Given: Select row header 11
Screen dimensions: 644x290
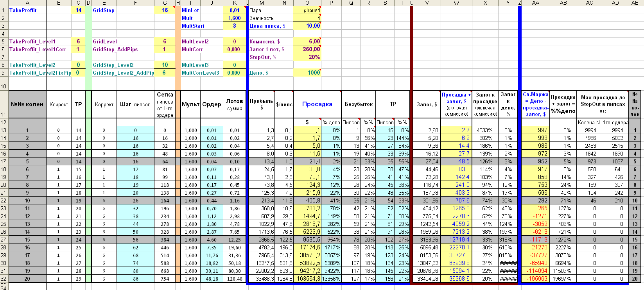Looking at the screenshot, I should pos(4,104).
